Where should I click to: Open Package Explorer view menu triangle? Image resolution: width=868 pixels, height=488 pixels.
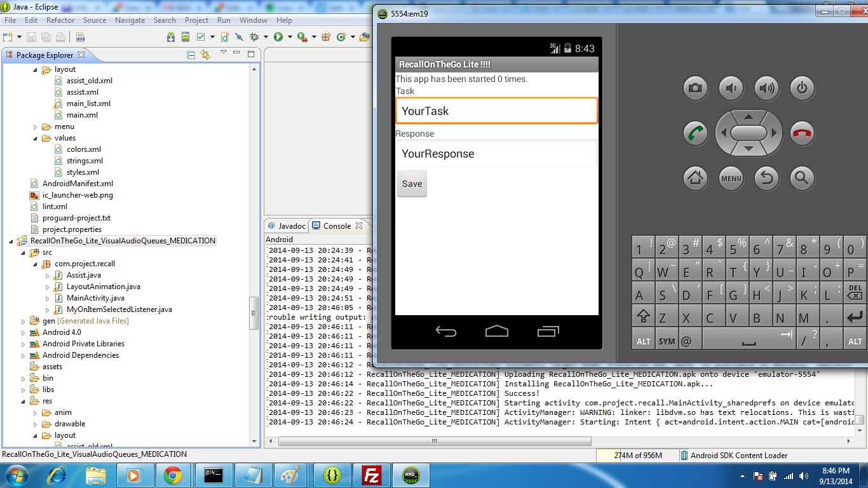(x=224, y=51)
